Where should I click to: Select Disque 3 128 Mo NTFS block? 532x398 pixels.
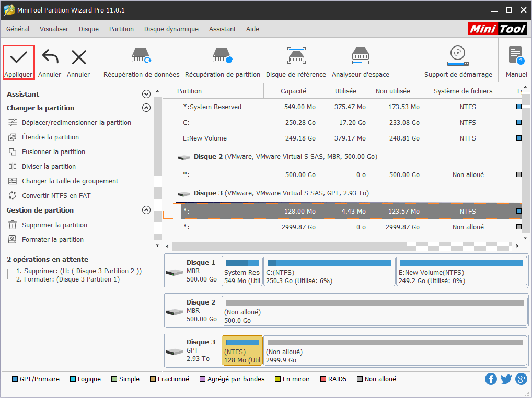(242, 350)
